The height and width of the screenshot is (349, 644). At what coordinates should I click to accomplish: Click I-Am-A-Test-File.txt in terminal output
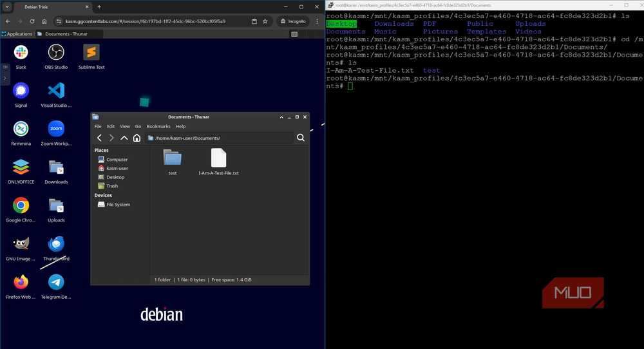point(370,71)
